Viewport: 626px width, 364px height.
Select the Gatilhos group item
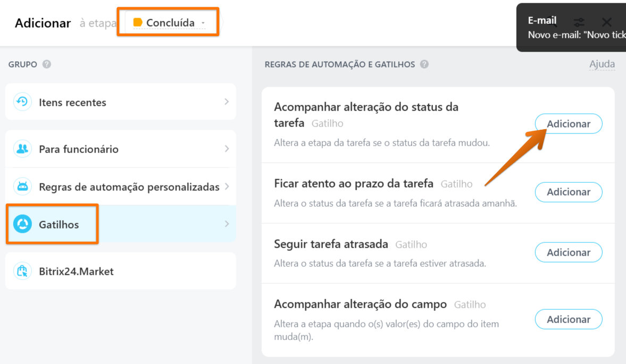click(121, 224)
